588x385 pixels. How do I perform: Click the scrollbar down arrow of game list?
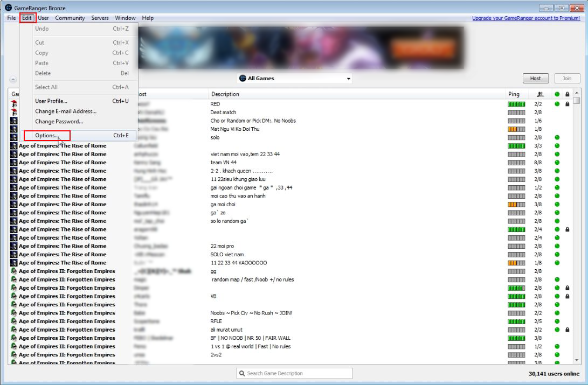pyautogui.click(x=577, y=360)
